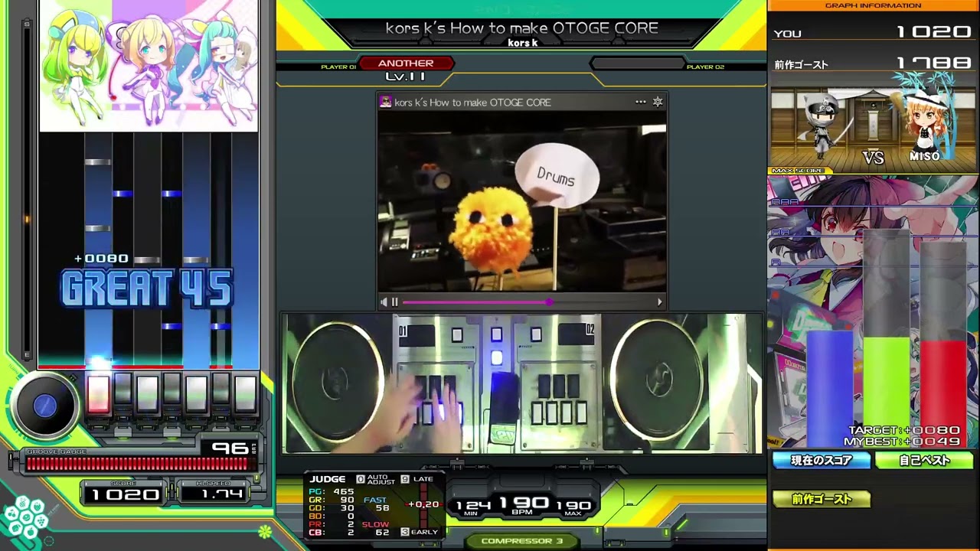Click the right turntable in the hand camera
This screenshot has width=980, height=551.
pyautogui.click(x=656, y=381)
